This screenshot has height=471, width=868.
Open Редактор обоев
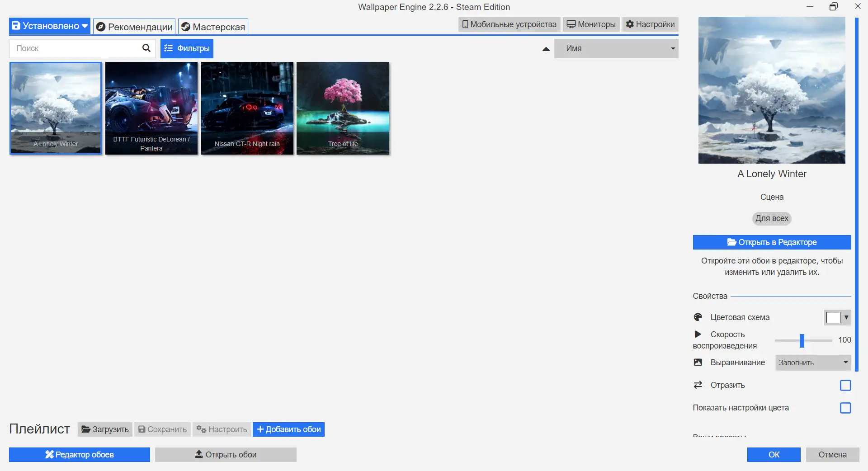pyautogui.click(x=80, y=455)
